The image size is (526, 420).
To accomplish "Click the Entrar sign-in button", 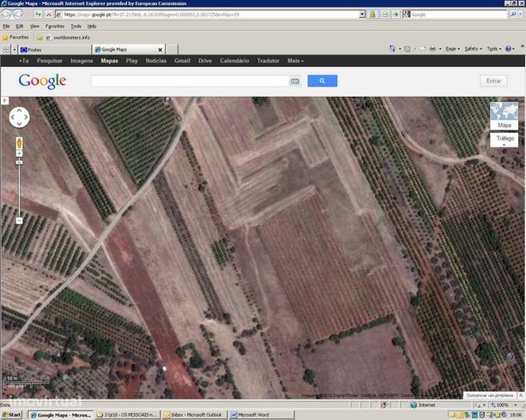I will [493, 81].
